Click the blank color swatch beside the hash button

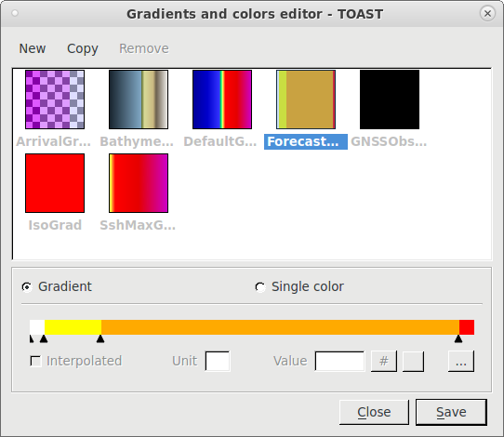pyautogui.click(x=413, y=361)
